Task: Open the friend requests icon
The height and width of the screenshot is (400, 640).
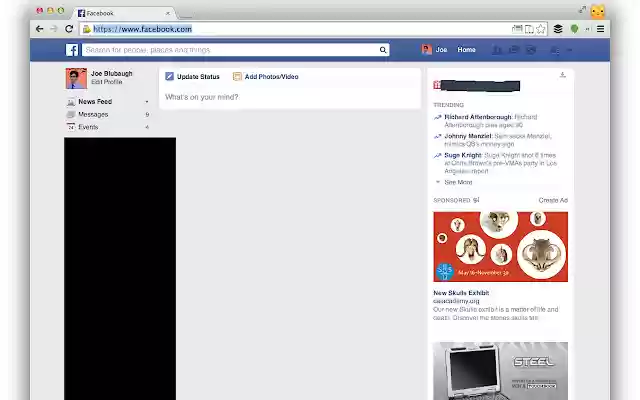Action: pos(497,50)
